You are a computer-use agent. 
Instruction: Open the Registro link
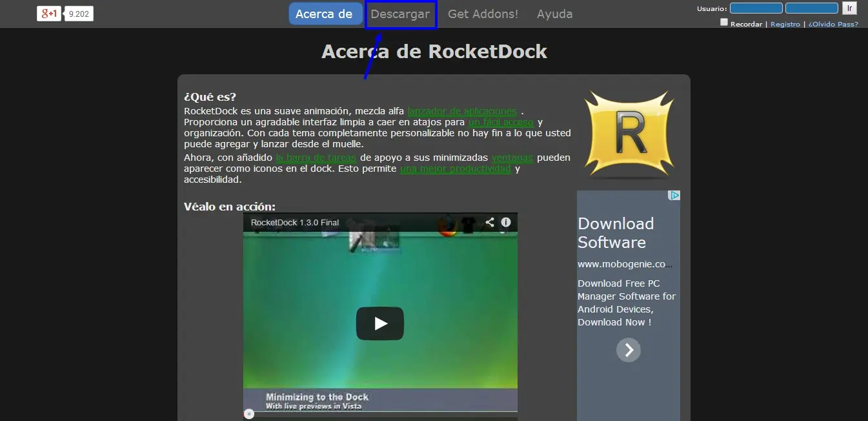pyautogui.click(x=785, y=24)
